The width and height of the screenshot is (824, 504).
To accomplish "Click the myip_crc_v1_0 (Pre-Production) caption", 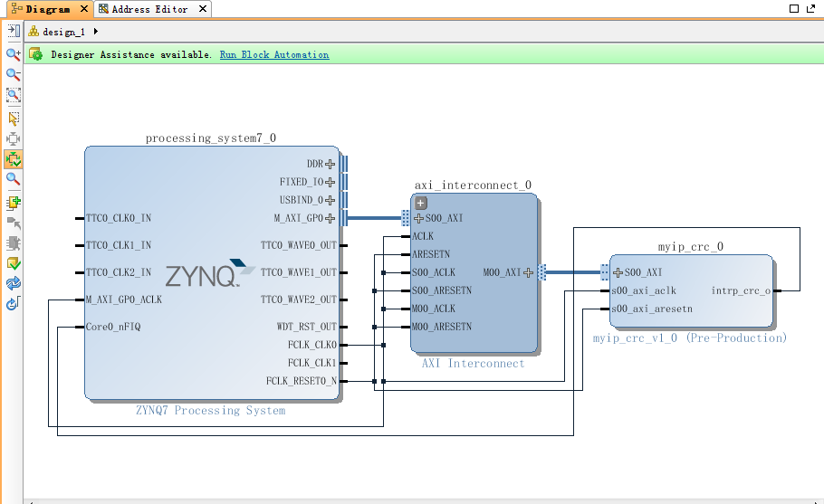I will click(690, 338).
